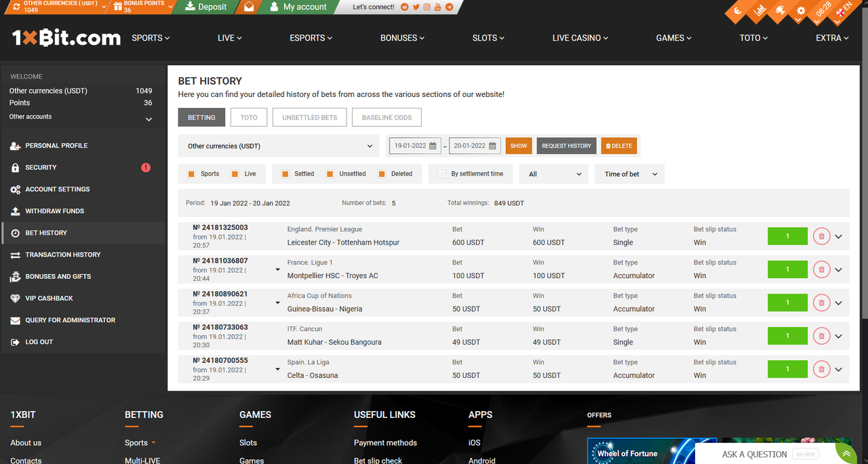Enable the By settlement time checkbox
The height and width of the screenshot is (464, 868).
click(x=441, y=174)
